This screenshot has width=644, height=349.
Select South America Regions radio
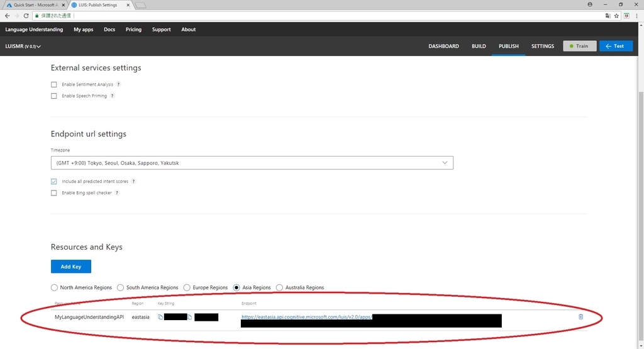pos(120,288)
